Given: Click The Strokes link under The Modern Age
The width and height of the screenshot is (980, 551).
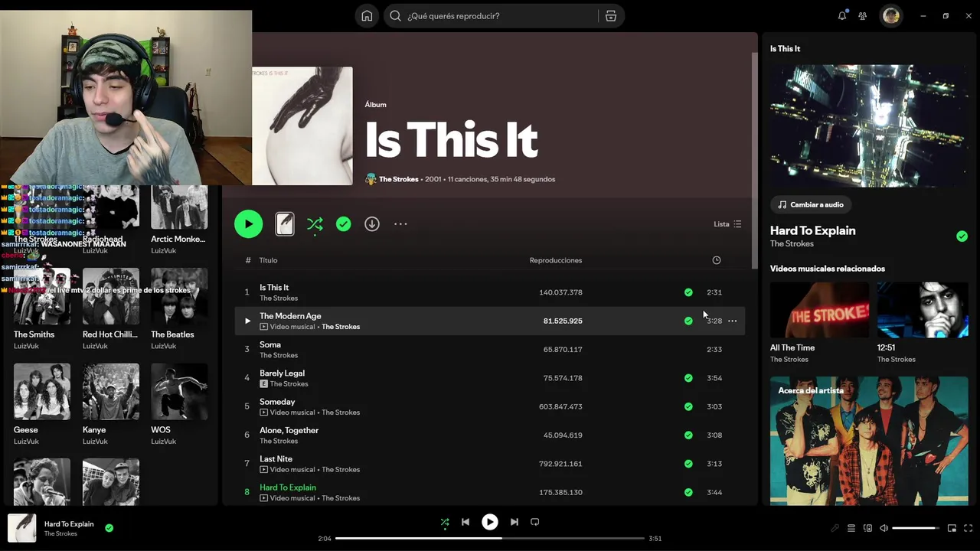Looking at the screenshot, I should pos(341,327).
